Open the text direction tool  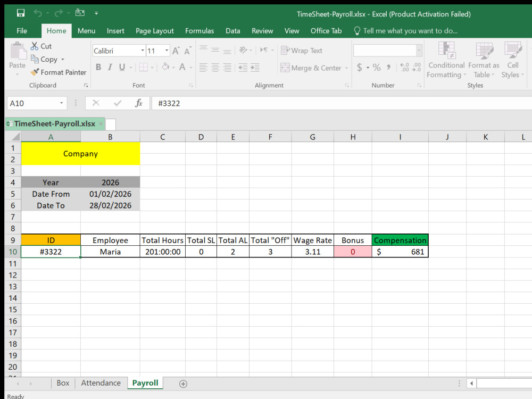tap(264, 50)
